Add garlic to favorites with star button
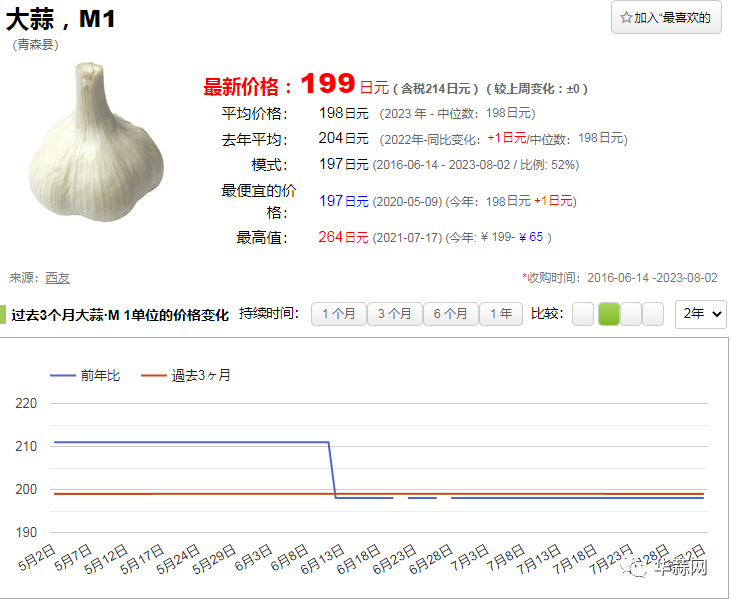The height and width of the screenshot is (599, 731). [666, 18]
